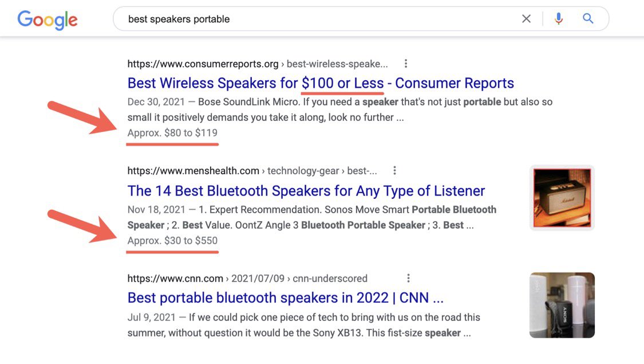This screenshot has height=364, width=644.
Task: Click the 'Jul 9, 2021' date in snippet
Action: tap(151, 318)
